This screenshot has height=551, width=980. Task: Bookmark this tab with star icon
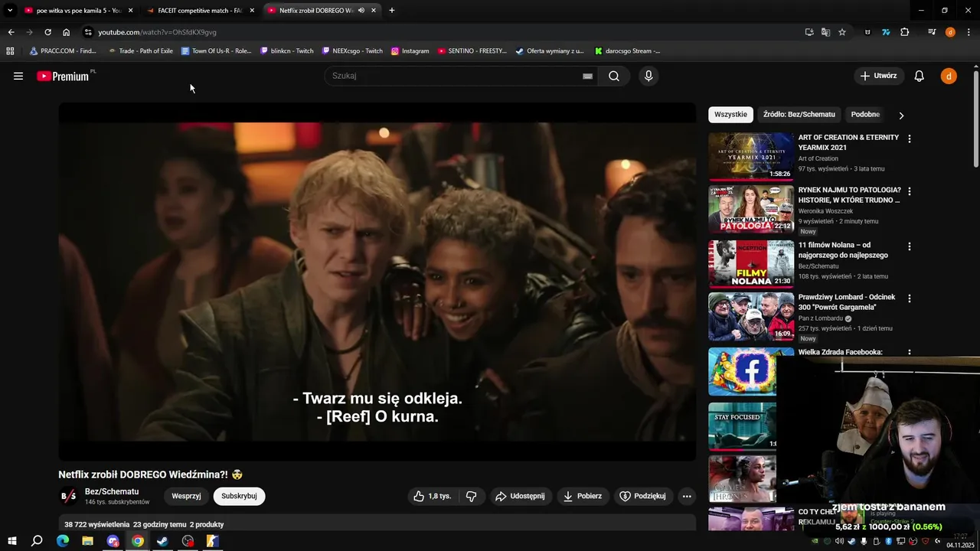842,32
